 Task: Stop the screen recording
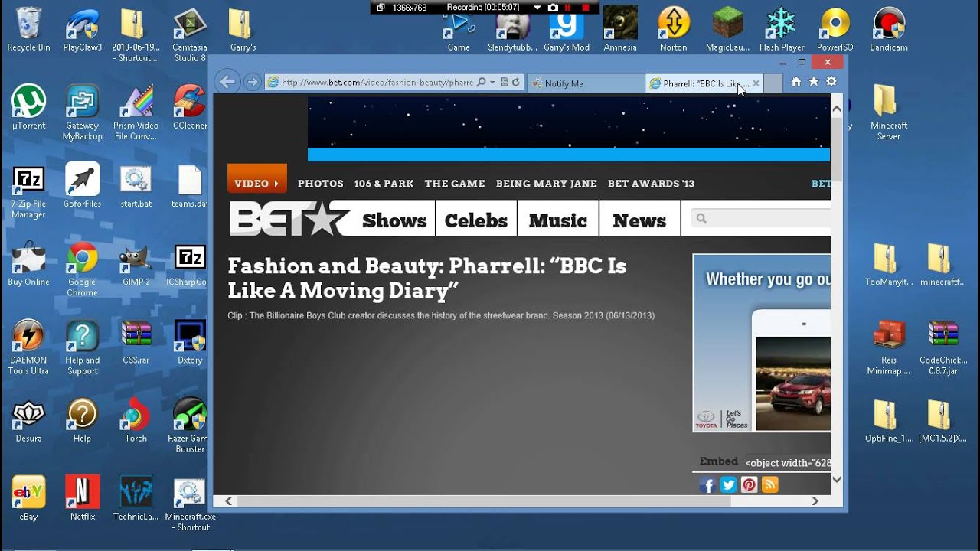[586, 7]
